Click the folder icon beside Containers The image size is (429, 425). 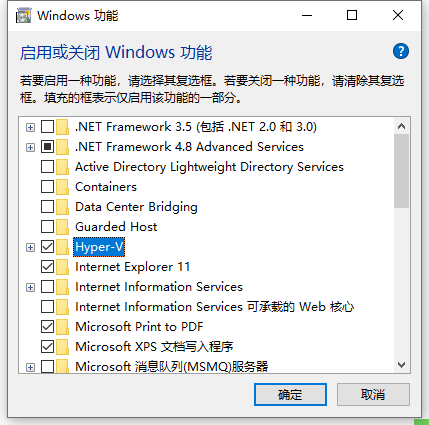click(x=62, y=187)
